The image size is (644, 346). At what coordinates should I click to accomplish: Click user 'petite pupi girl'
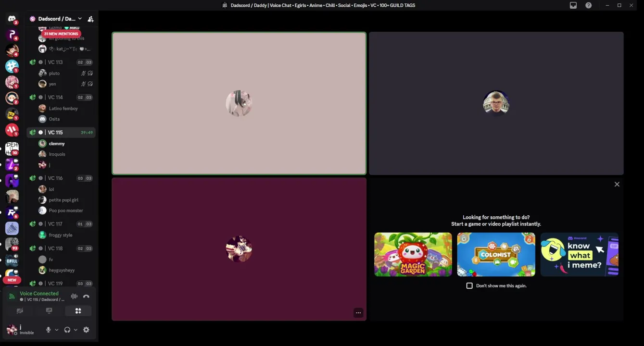(66, 199)
